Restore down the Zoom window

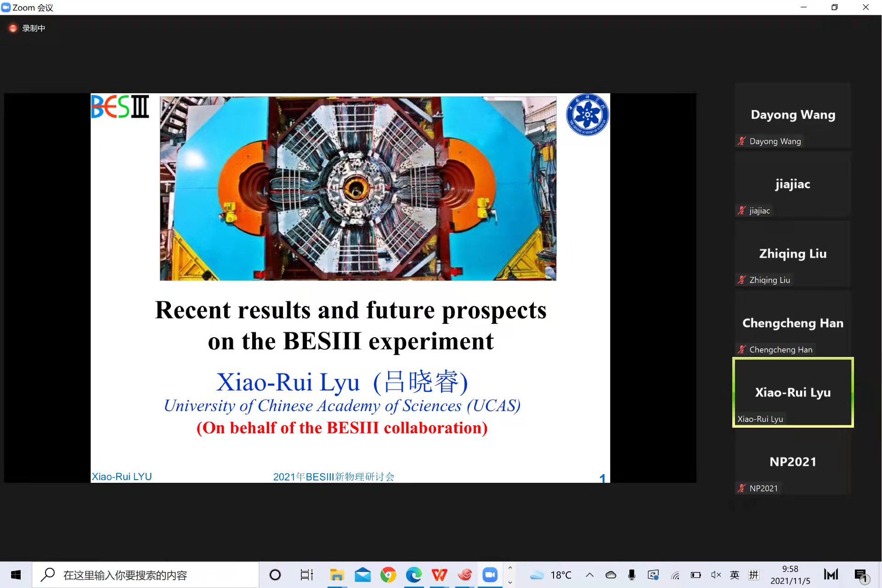coord(834,7)
